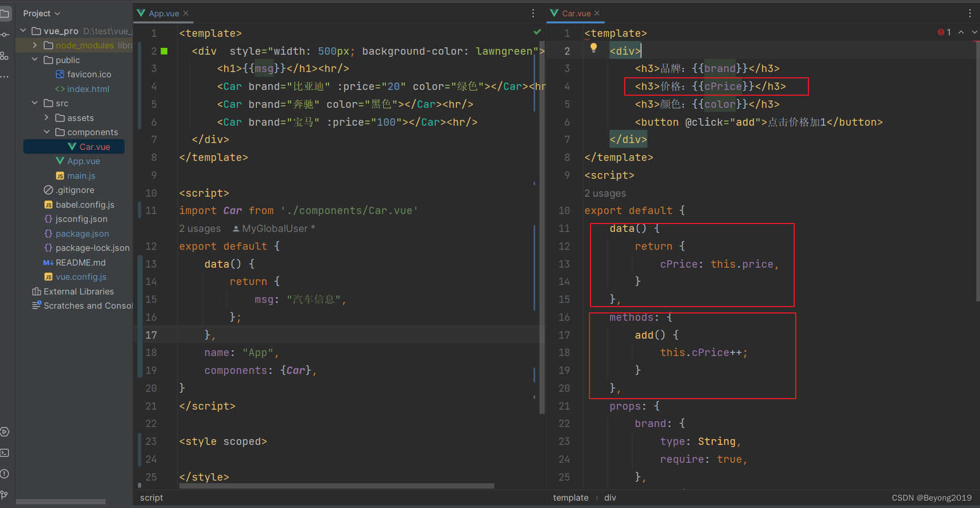Viewport: 980px width, 508px height.
Task: Click 'script' breadcrumb in left editor
Action: coord(152,497)
